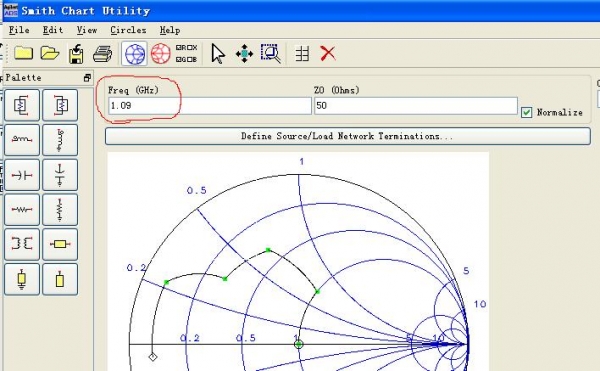The image size is (600, 371).
Task: Add a series resistor from the palette
Action: click(x=22, y=210)
